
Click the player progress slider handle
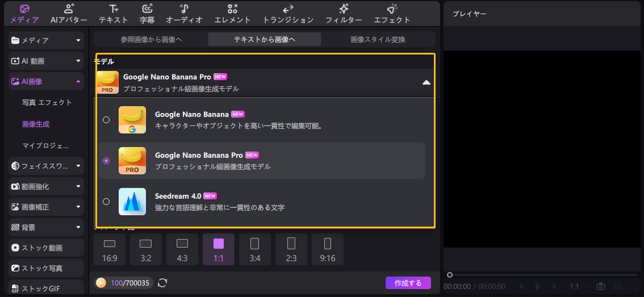pos(450,275)
